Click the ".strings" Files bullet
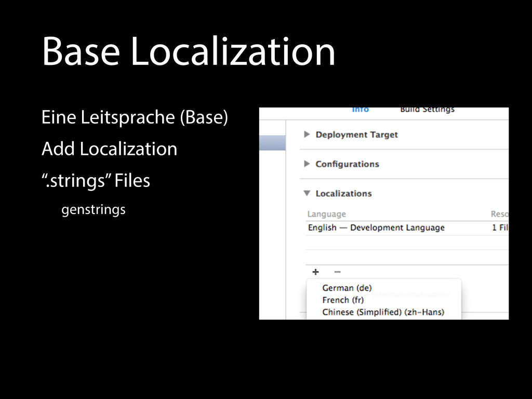Screen dimensions: 532x399 96,180
